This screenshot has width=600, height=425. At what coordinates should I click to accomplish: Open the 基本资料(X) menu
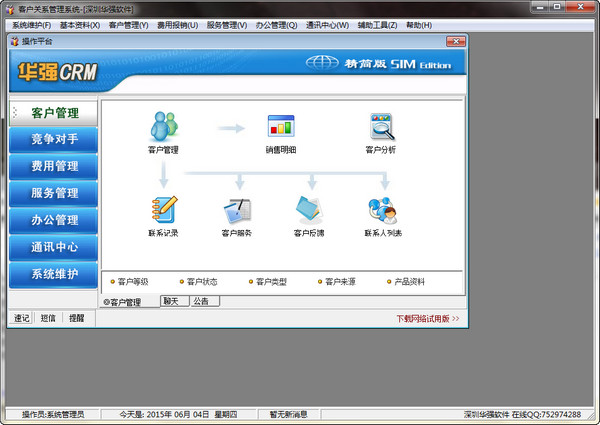[x=80, y=25]
